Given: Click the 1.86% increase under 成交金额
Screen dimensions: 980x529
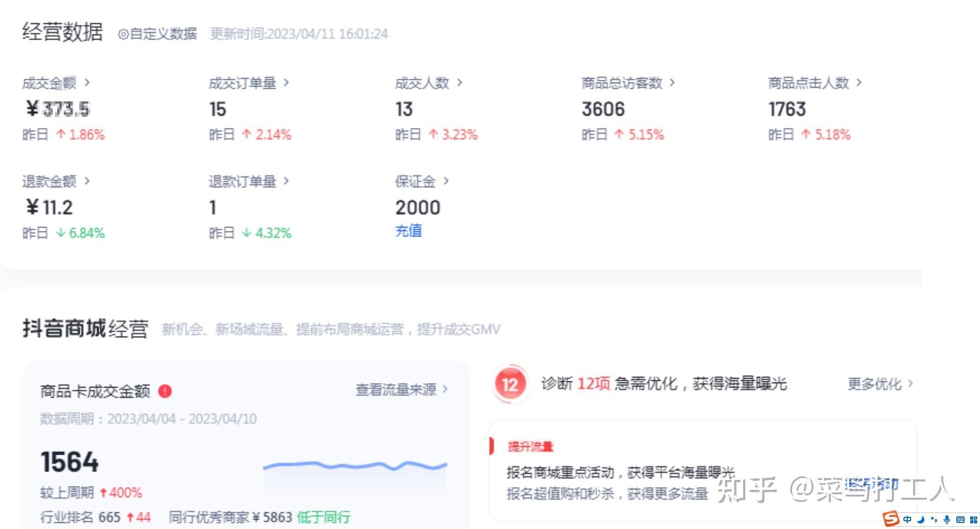Looking at the screenshot, I should coord(80,134).
